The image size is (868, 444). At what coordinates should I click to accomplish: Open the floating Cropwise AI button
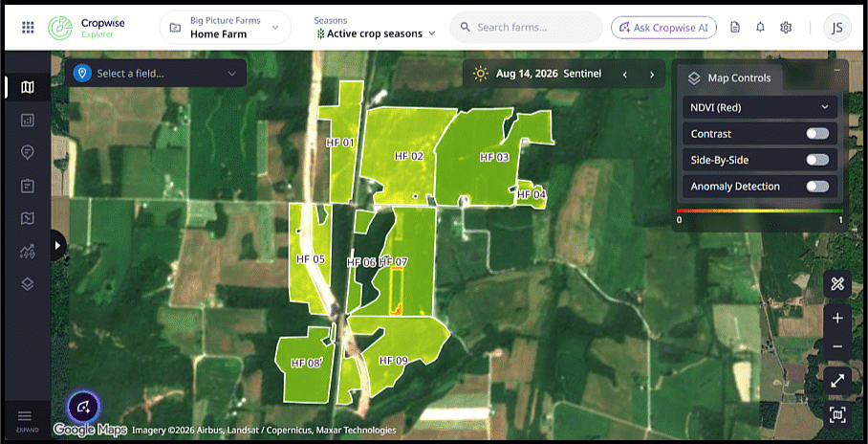pyautogui.click(x=83, y=408)
